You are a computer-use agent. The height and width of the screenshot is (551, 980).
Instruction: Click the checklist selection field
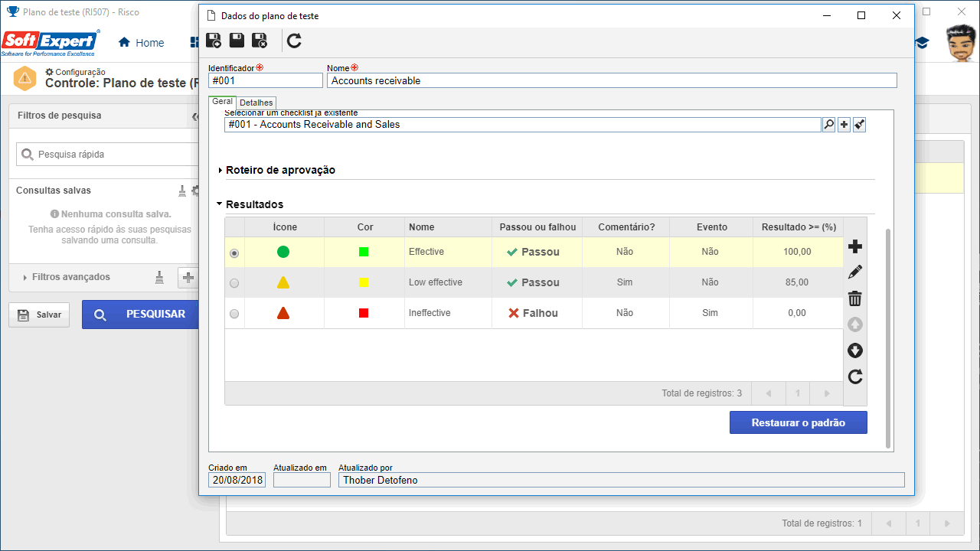pyautogui.click(x=523, y=125)
